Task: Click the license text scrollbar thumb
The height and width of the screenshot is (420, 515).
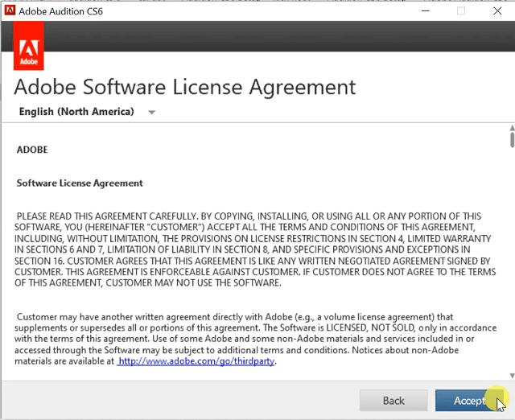Action: (511, 140)
